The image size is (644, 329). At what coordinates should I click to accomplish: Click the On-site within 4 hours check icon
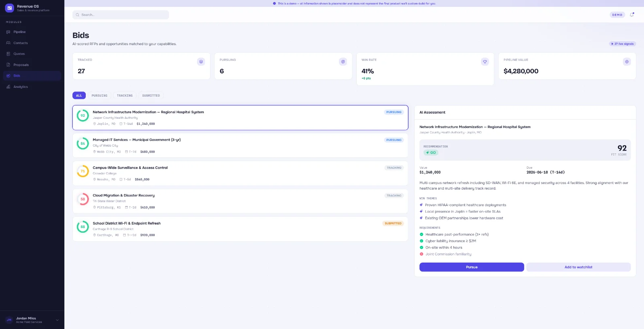click(x=421, y=248)
